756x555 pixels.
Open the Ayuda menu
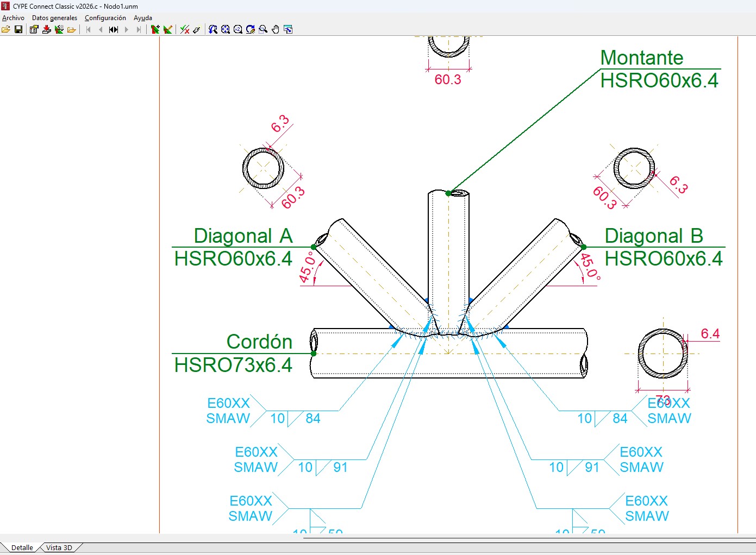click(x=143, y=18)
